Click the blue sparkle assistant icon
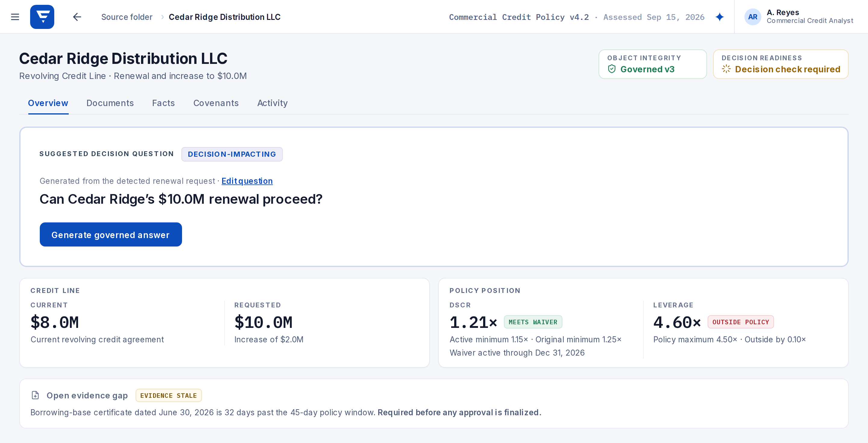Screen dimensions: 868x443 click(x=719, y=17)
